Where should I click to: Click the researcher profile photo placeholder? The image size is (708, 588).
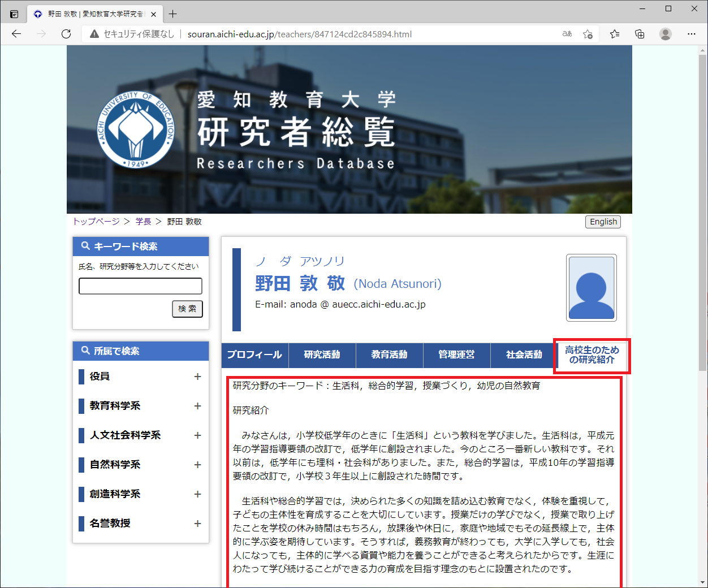[x=592, y=288]
